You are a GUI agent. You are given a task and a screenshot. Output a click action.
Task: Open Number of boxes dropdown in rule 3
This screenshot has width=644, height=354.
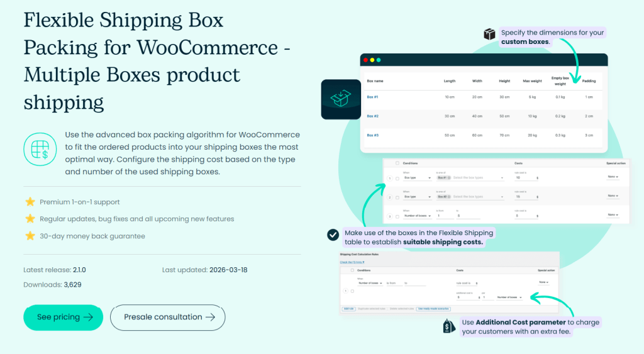coord(418,216)
